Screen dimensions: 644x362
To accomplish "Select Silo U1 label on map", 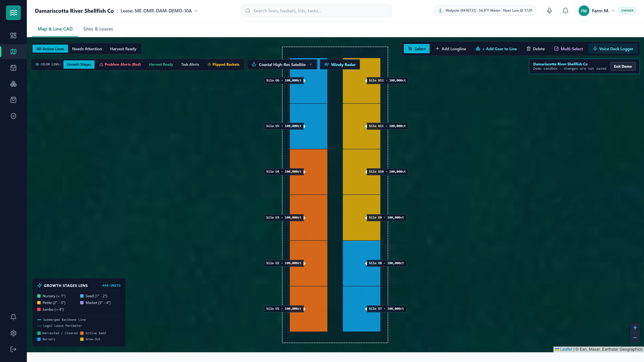I will pyautogui.click(x=284, y=309).
